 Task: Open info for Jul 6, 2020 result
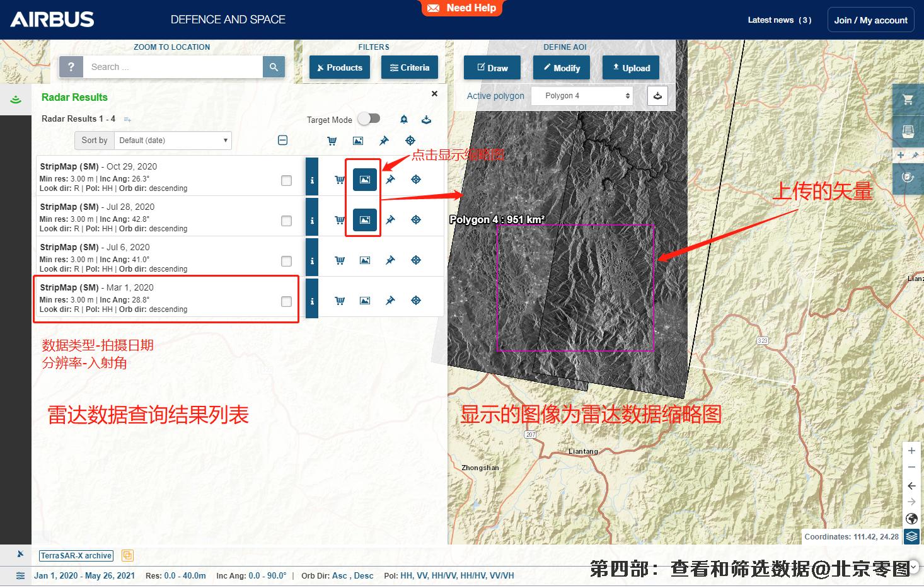pyautogui.click(x=312, y=261)
